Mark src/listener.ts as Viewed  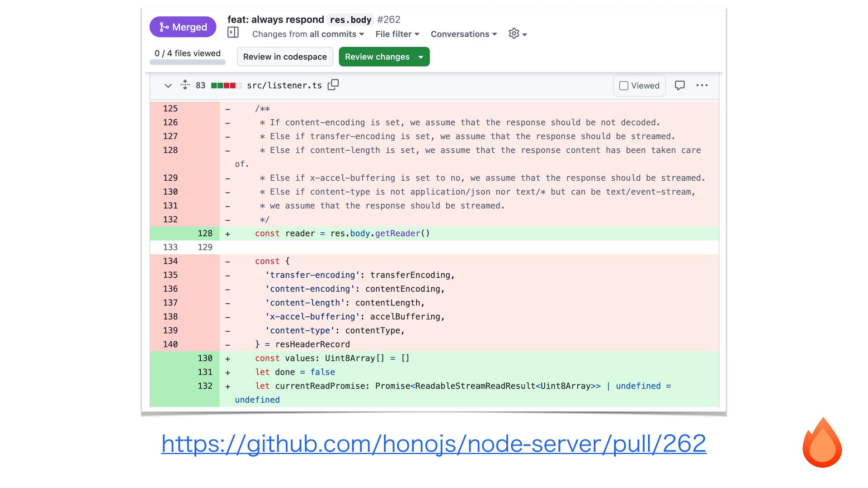[x=624, y=86]
